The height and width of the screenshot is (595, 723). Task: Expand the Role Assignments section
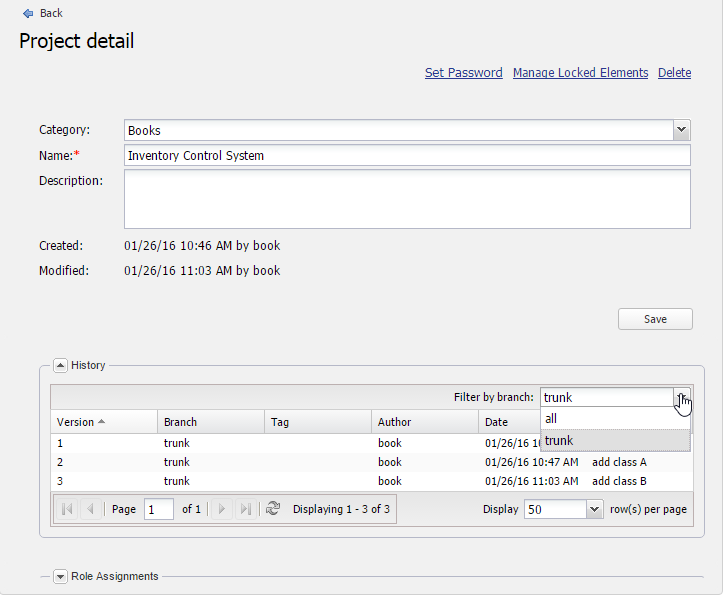61,576
